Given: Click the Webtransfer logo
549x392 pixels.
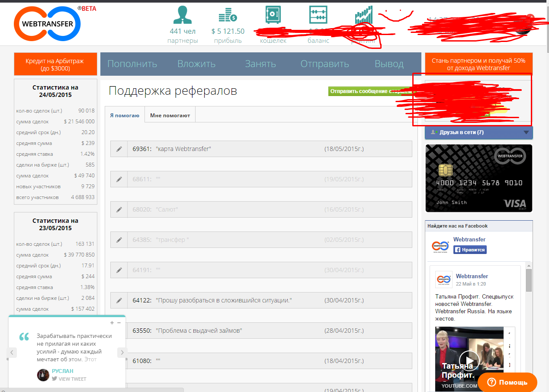Looking at the screenshot, I should [x=47, y=24].
